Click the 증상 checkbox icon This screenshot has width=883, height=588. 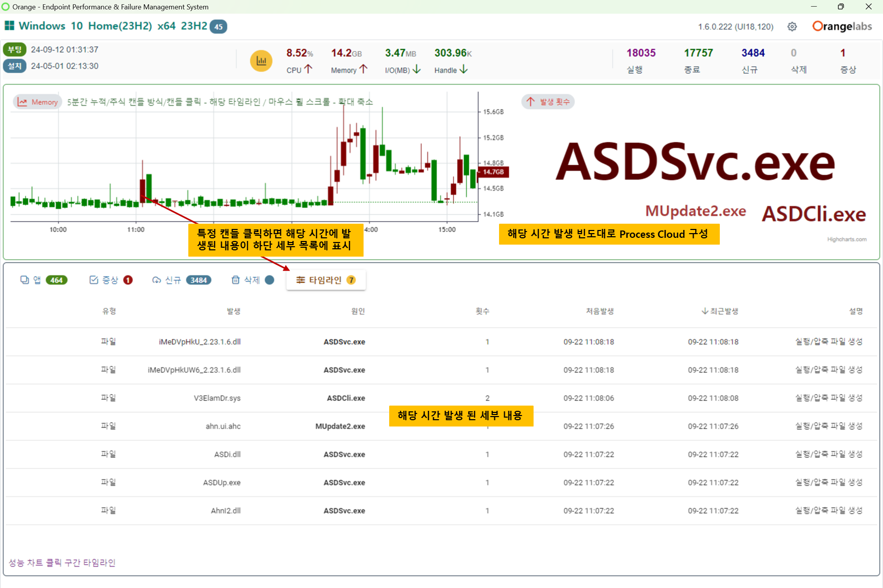[94, 280]
